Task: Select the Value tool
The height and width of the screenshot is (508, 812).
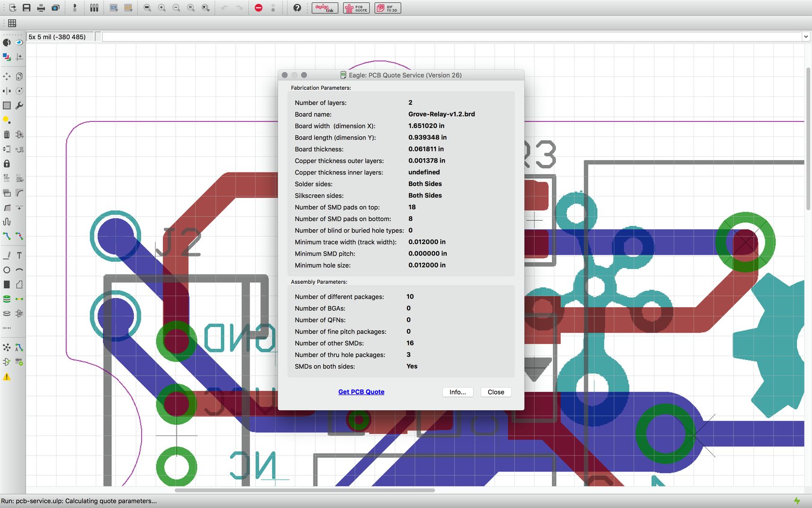Action: point(19,178)
